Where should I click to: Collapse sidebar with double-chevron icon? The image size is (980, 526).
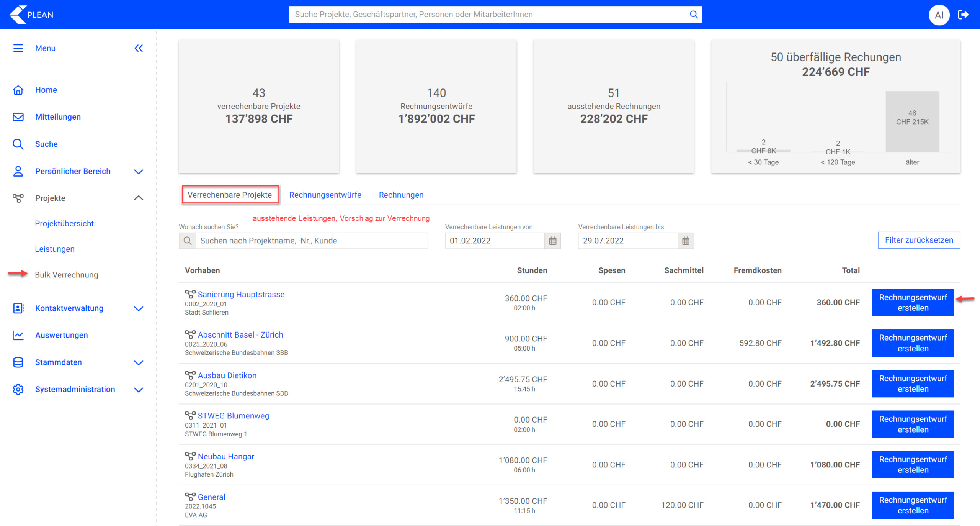point(139,48)
